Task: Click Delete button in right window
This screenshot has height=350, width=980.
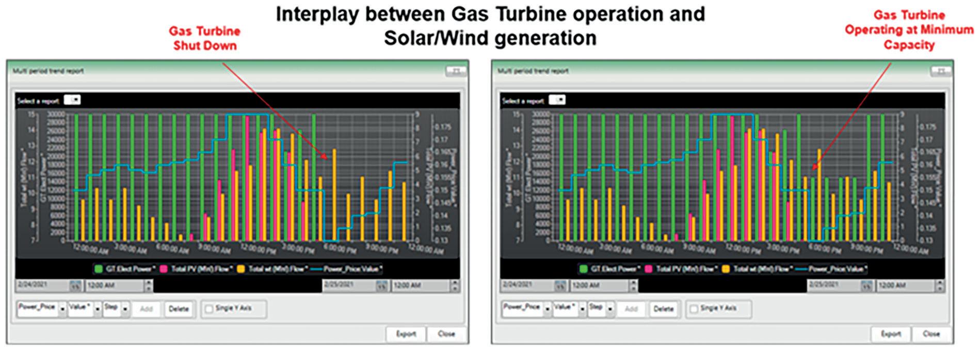Action: (x=664, y=309)
